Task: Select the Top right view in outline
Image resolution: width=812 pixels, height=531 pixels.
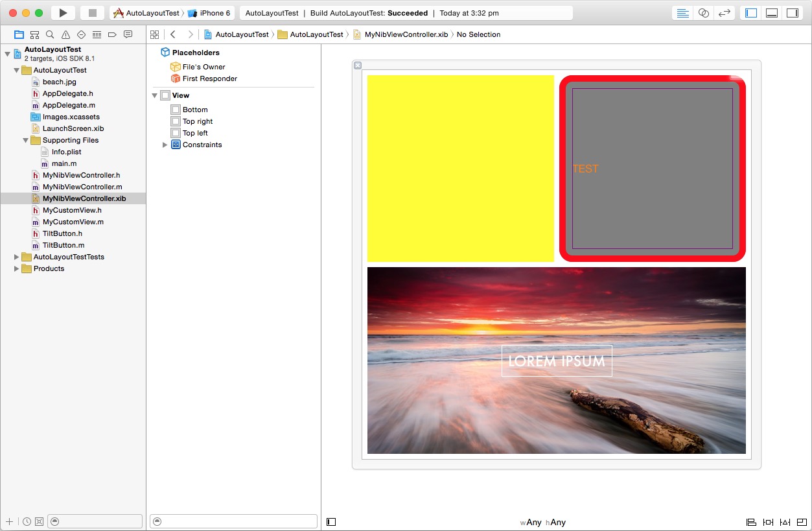Action: pyautogui.click(x=197, y=121)
